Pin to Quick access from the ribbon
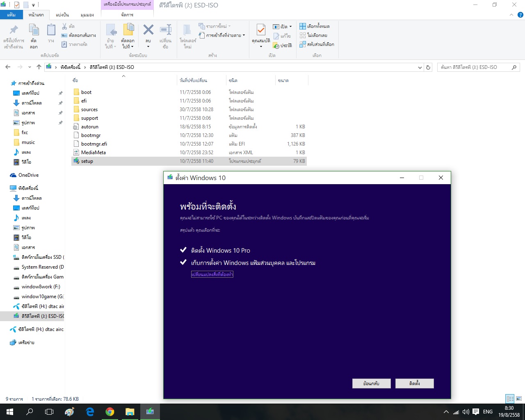This screenshot has height=420, width=525. [14, 36]
